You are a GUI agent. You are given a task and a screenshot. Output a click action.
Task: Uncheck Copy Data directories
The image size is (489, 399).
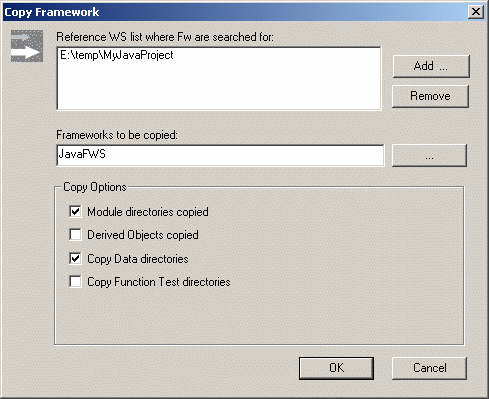click(x=75, y=258)
